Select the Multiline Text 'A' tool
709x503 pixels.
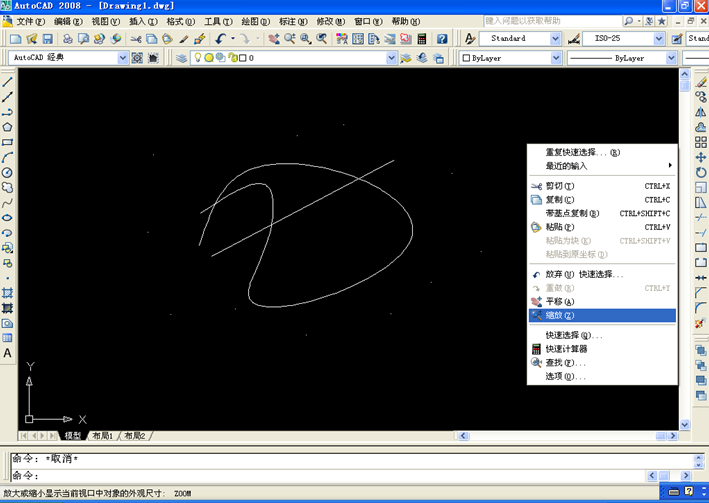(7, 353)
